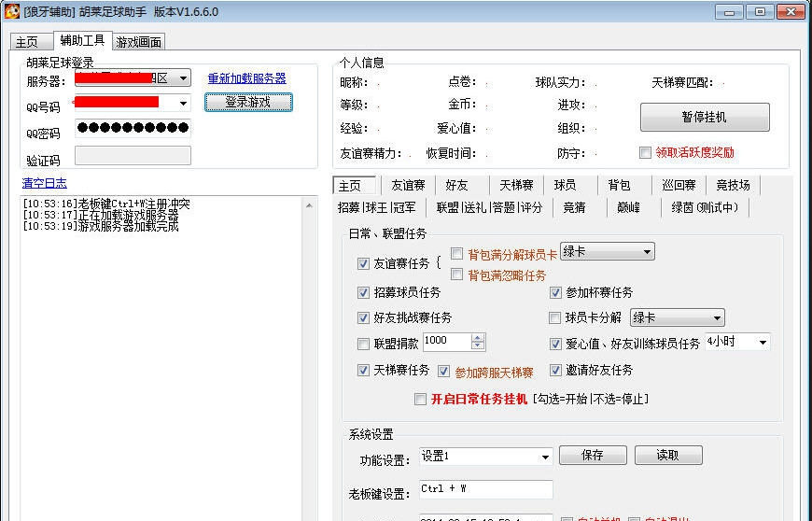Select the 巡回赛 tab
Screen dimensions: 812x521
[x=679, y=185]
